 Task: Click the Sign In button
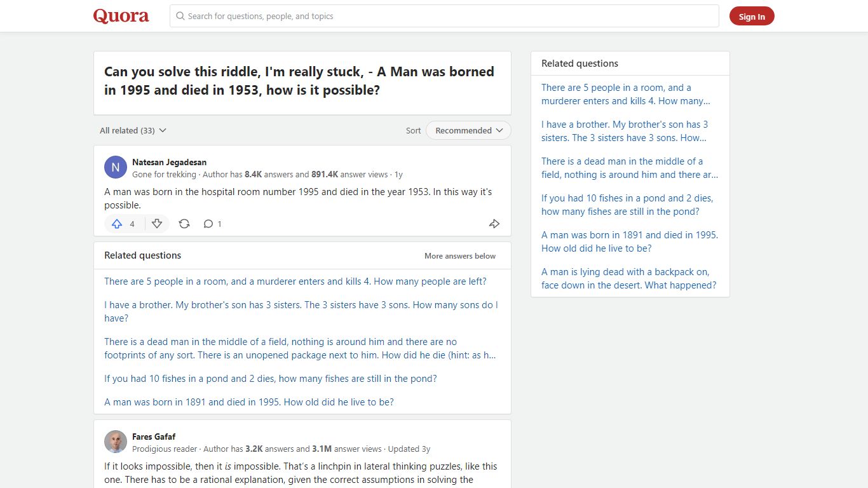pos(752,17)
